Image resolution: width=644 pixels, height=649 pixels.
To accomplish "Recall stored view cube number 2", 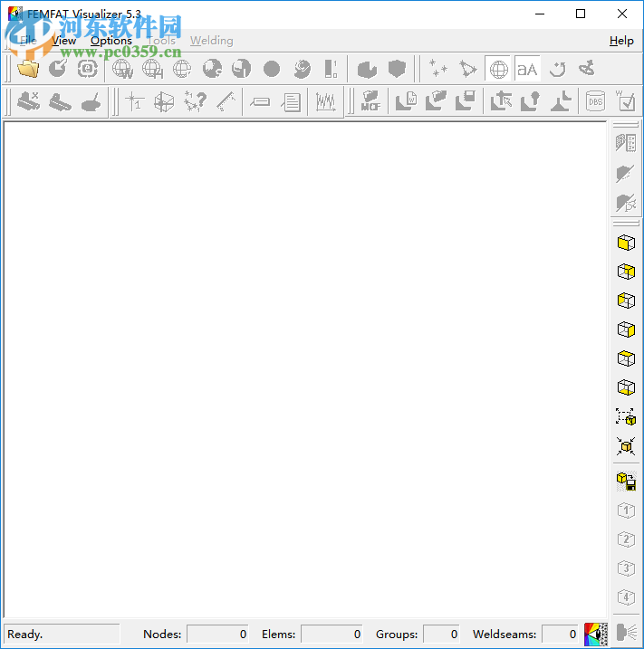I will click(626, 539).
